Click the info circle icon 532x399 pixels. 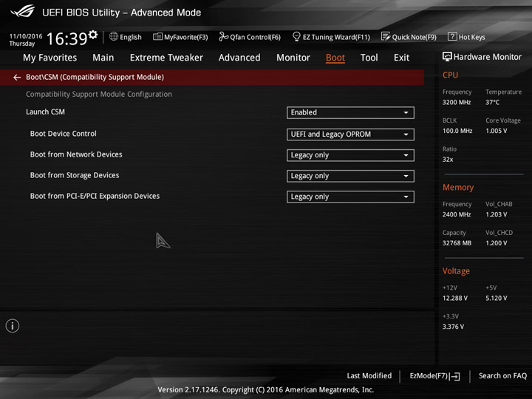(13, 326)
